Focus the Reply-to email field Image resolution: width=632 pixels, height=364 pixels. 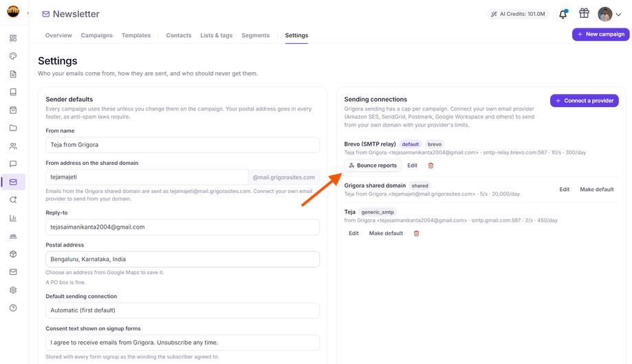[183, 227]
